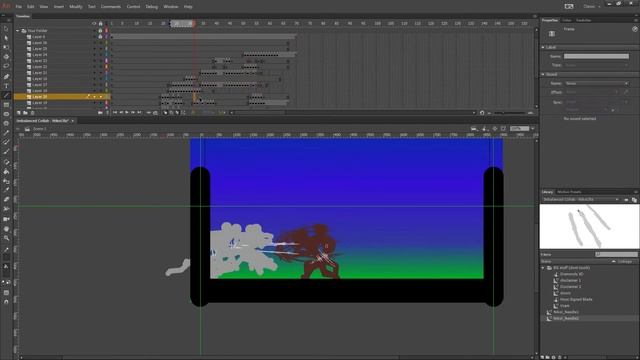Click the camera icon below layers

tap(100, 113)
